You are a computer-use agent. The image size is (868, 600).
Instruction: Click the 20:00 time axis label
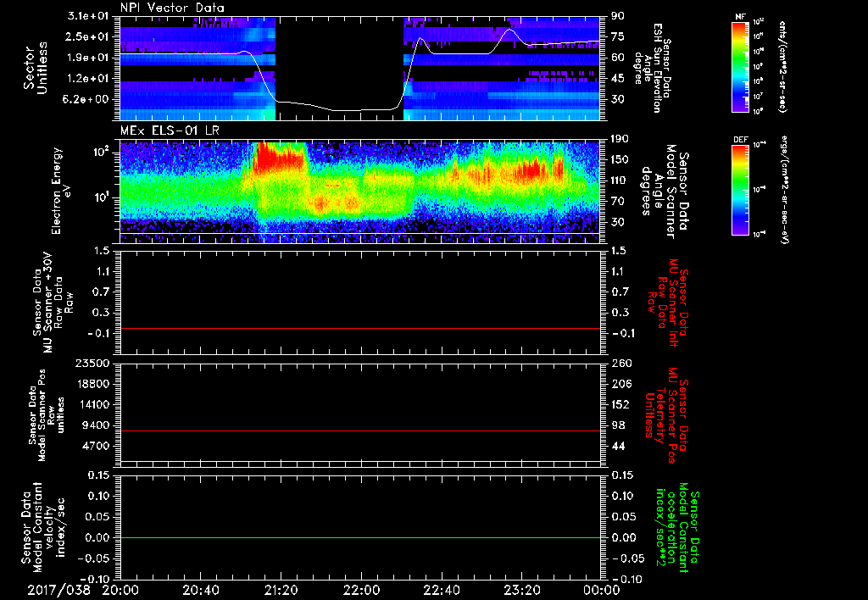120,590
